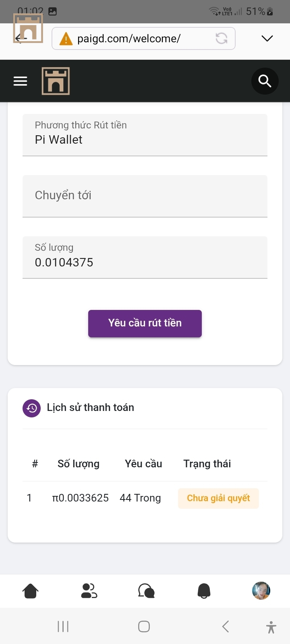This screenshot has width=290, height=644.
Task: Tap the site security warning icon
Action: click(x=66, y=39)
